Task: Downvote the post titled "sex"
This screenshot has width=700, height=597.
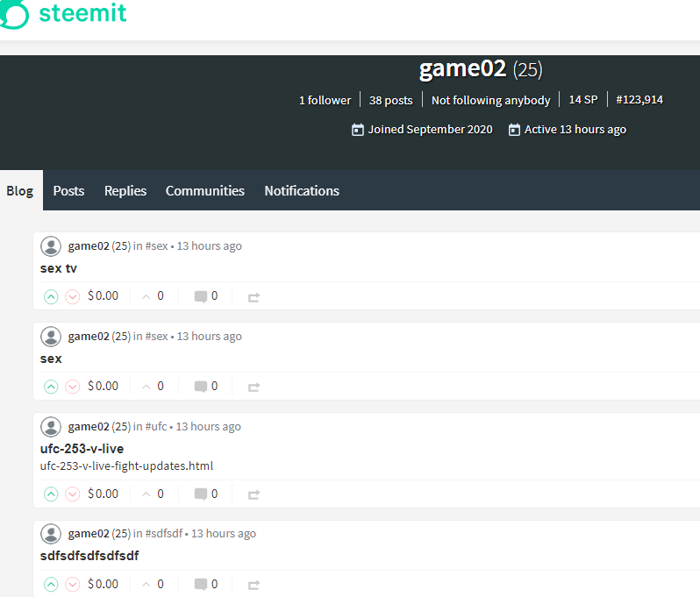Action: click(72, 387)
